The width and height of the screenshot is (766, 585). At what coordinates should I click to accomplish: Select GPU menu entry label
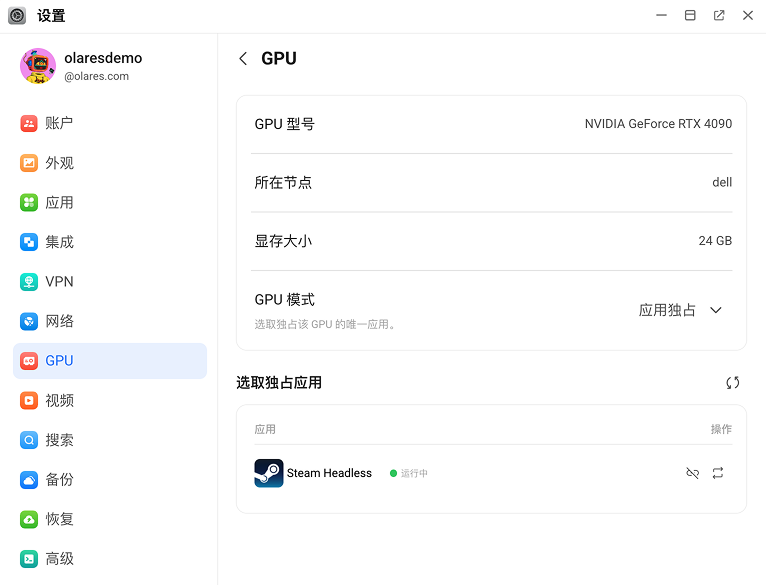(59, 361)
